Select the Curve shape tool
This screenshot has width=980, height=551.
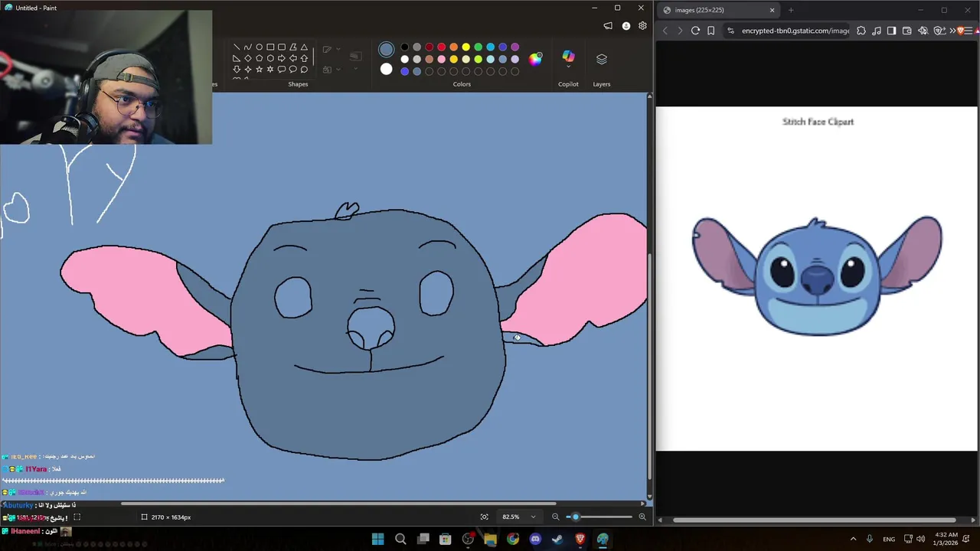pos(248,47)
